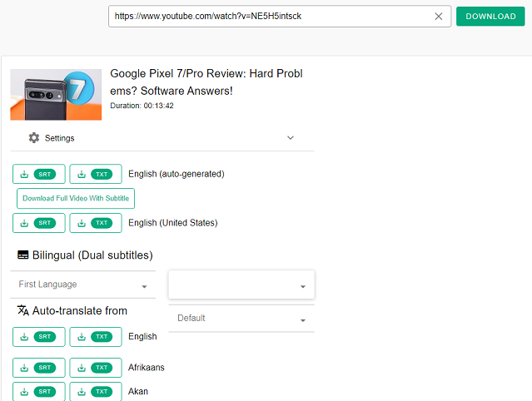The image size is (532, 401).
Task: Click the 'Duration: 00:13:42' text
Action: pos(142,106)
